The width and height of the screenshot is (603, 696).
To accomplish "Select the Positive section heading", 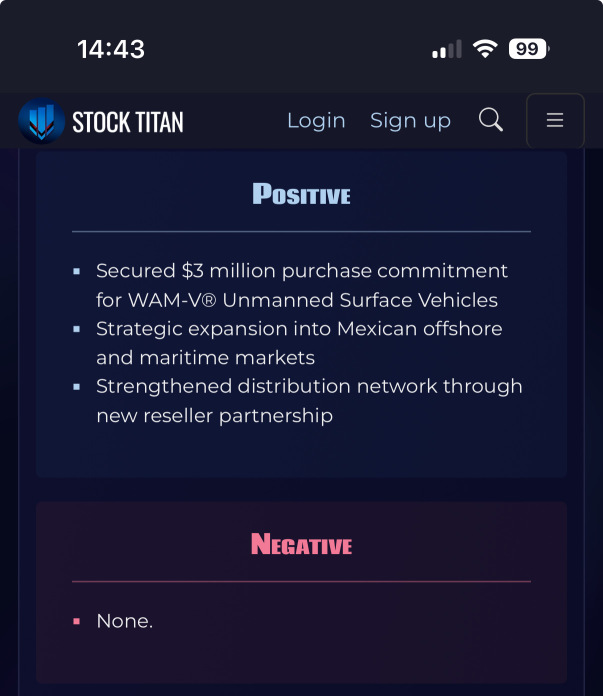I will (x=302, y=194).
